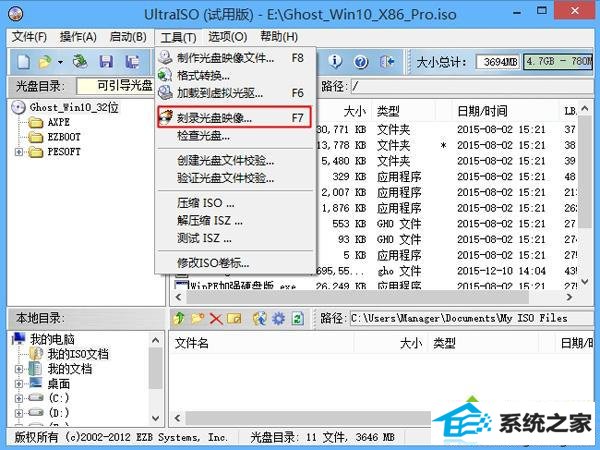
Task: Expand the 我的文档 node
Action: pos(19,369)
